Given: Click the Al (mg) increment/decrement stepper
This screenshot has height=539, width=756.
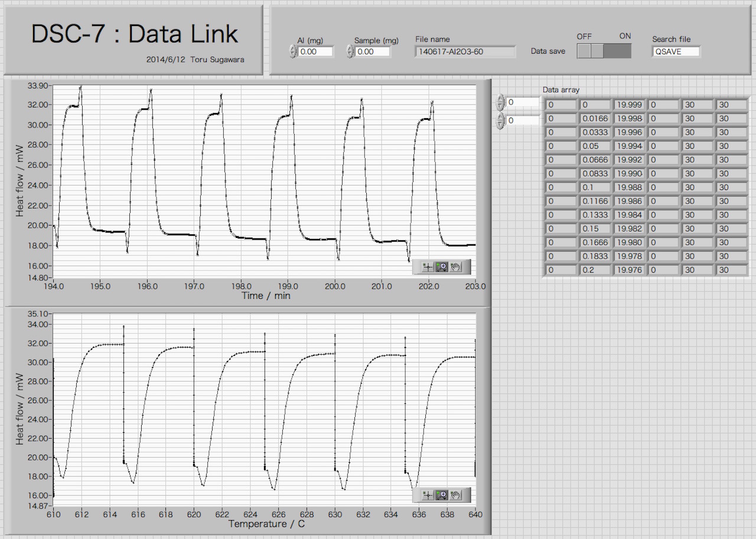Looking at the screenshot, I should [x=293, y=52].
